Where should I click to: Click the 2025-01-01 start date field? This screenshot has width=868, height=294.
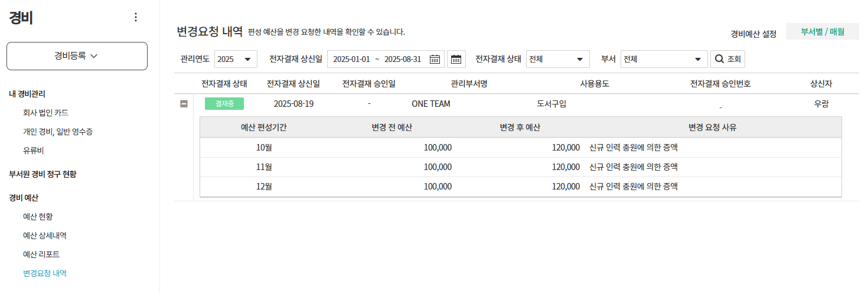click(351, 59)
